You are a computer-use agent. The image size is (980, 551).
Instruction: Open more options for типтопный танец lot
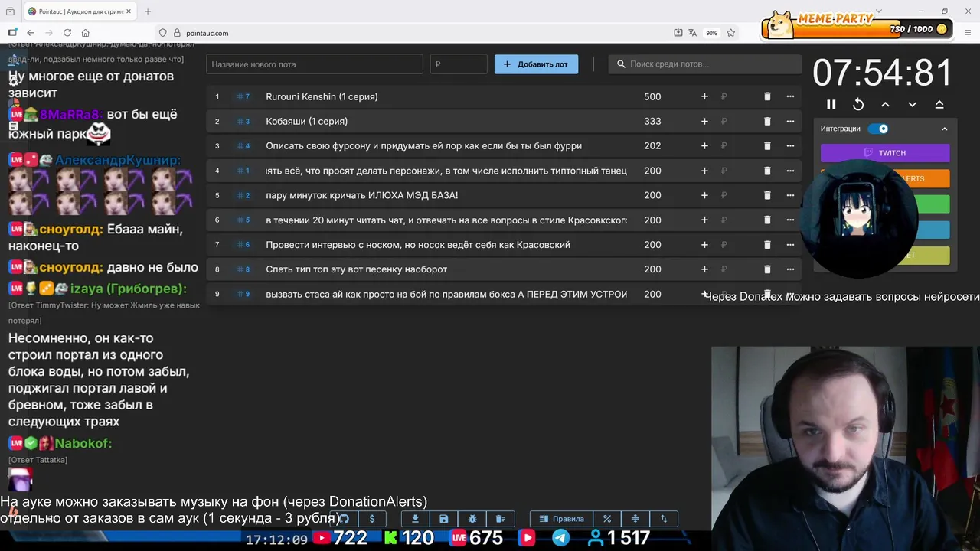click(790, 171)
